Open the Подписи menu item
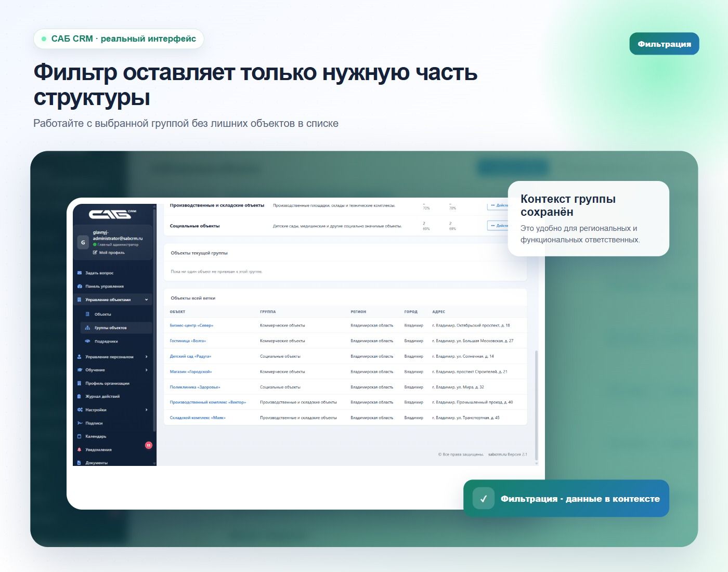 pyautogui.click(x=94, y=423)
